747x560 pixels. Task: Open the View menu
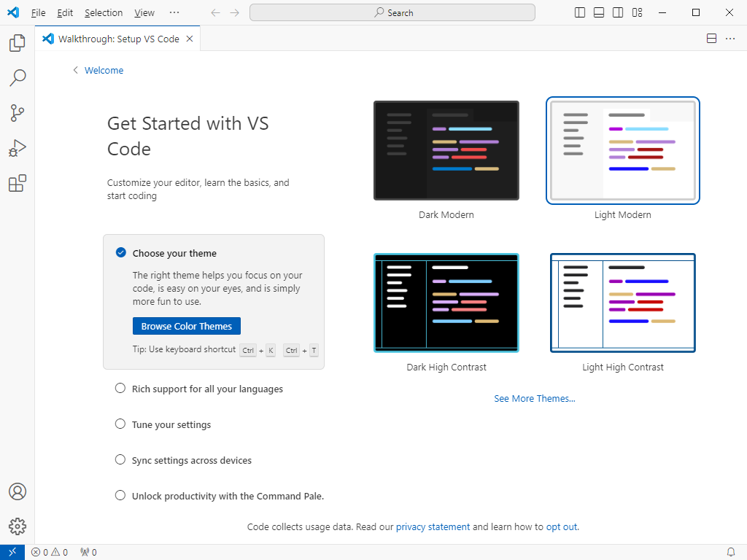pyautogui.click(x=144, y=13)
